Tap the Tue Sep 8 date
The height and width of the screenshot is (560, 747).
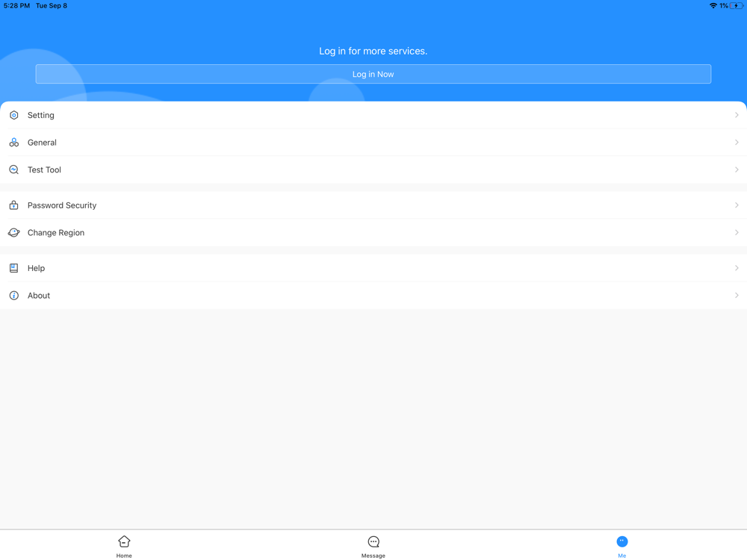pyautogui.click(x=52, y=6)
